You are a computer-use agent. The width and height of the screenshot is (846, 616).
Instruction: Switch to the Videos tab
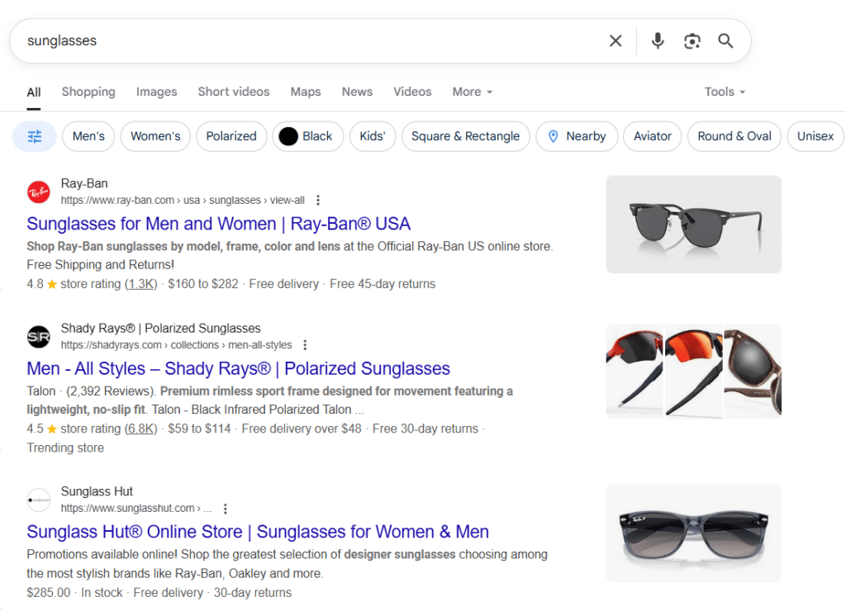412,92
